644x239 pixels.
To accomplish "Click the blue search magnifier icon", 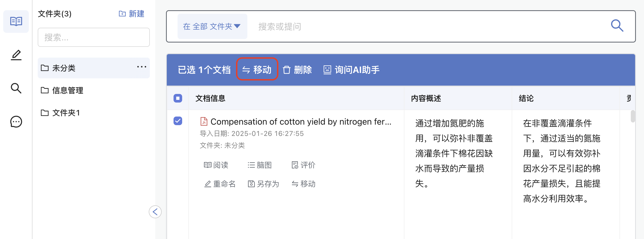I will pyautogui.click(x=617, y=26).
